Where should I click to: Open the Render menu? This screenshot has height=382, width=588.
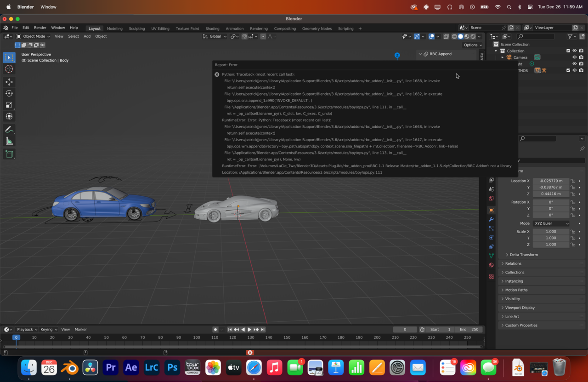point(40,28)
